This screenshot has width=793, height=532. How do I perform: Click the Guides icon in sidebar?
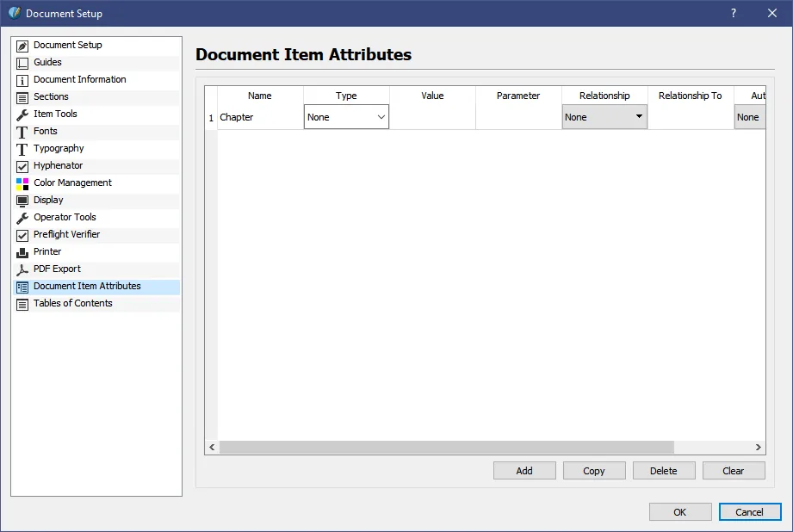click(x=22, y=63)
